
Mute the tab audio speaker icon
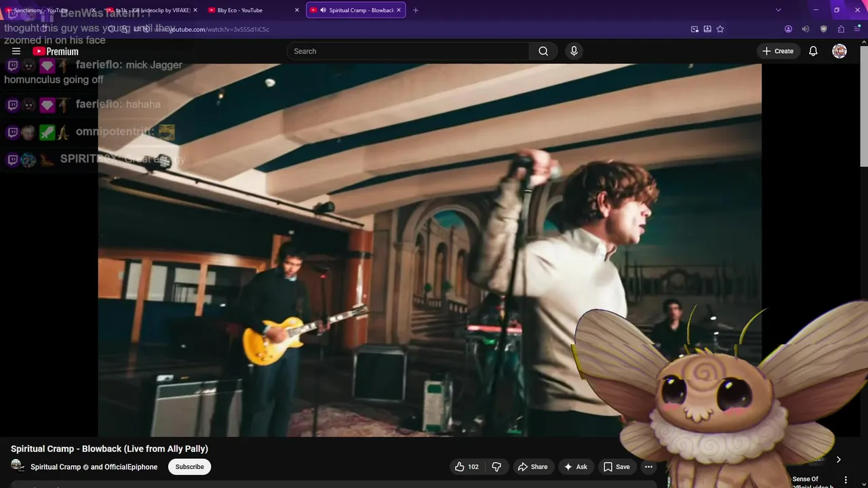click(x=806, y=29)
